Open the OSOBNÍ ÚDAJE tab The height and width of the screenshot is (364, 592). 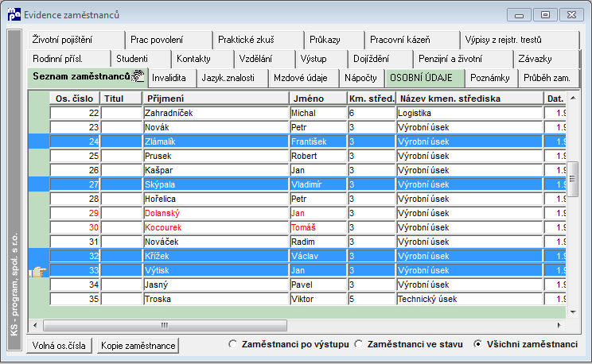[425, 78]
